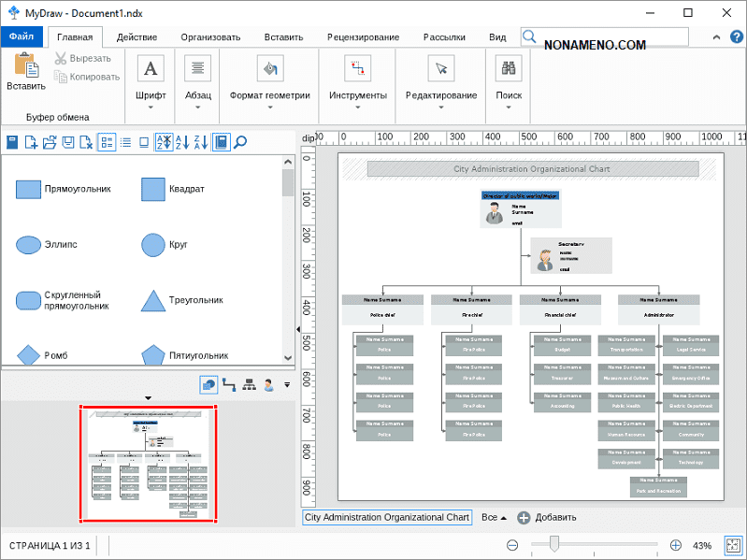
Task: Click the zoom slider handle
Action: click(x=554, y=544)
